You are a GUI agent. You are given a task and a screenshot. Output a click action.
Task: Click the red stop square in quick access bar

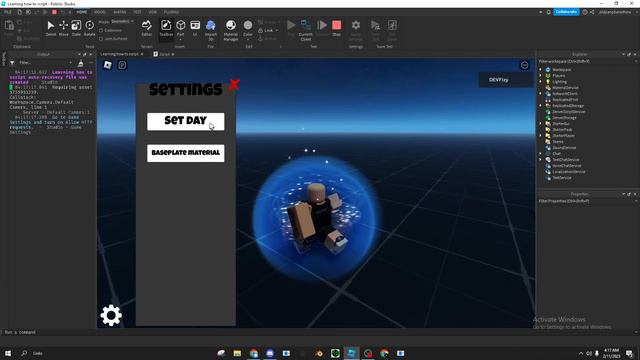pos(54,12)
